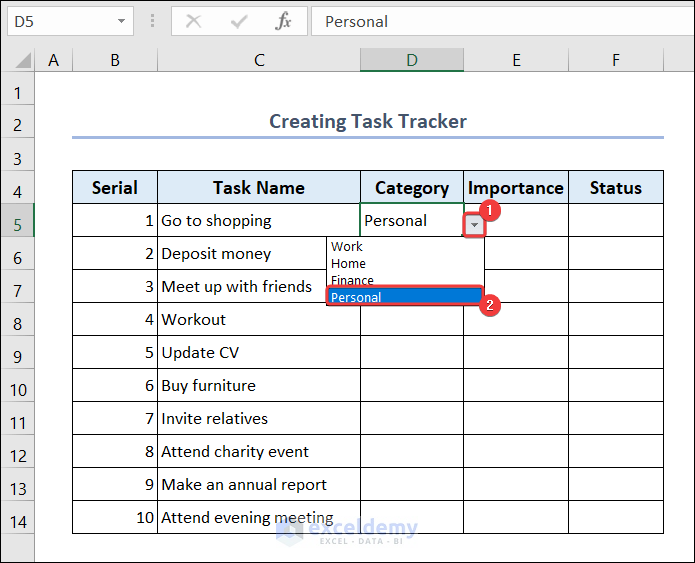Image resolution: width=695 pixels, height=563 pixels.
Task: Open the Name Box dropdown arrow
Action: pos(122,21)
